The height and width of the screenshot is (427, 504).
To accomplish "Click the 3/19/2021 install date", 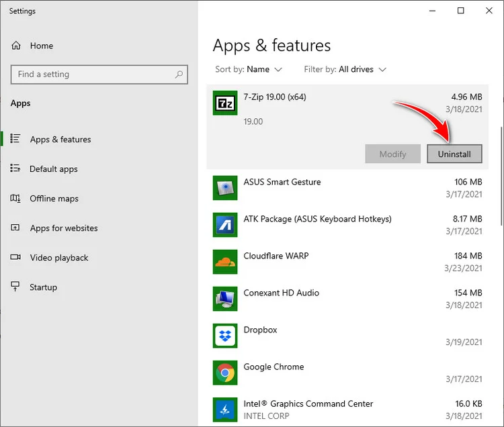I will [464, 342].
